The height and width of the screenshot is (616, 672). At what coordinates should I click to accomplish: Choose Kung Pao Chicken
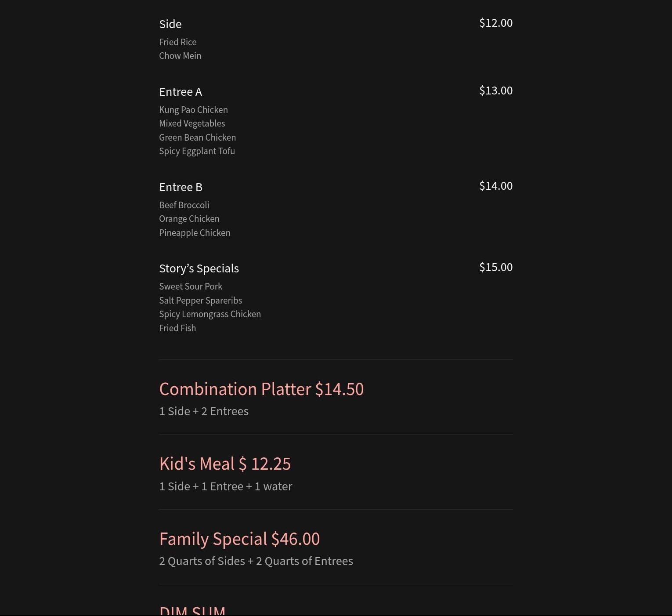click(x=193, y=110)
